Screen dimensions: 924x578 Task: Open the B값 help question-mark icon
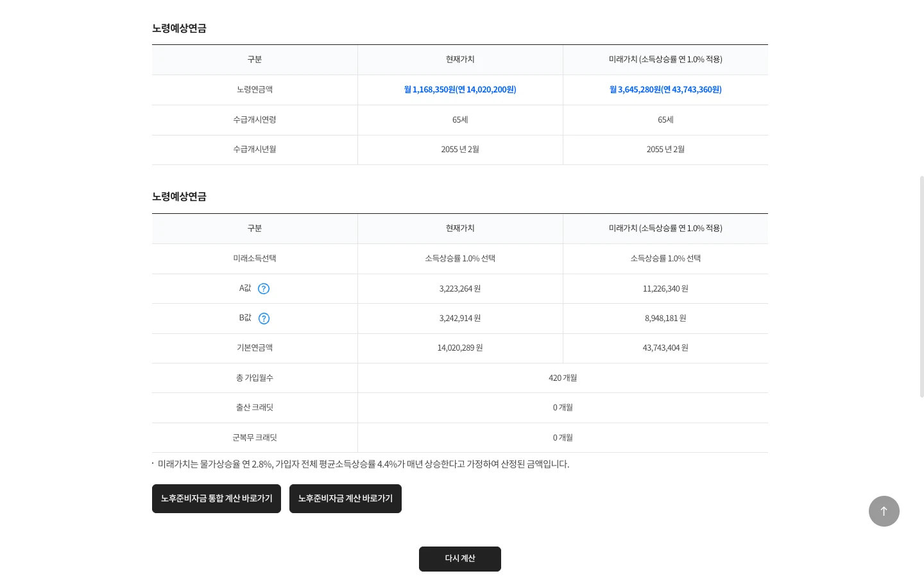264,319
